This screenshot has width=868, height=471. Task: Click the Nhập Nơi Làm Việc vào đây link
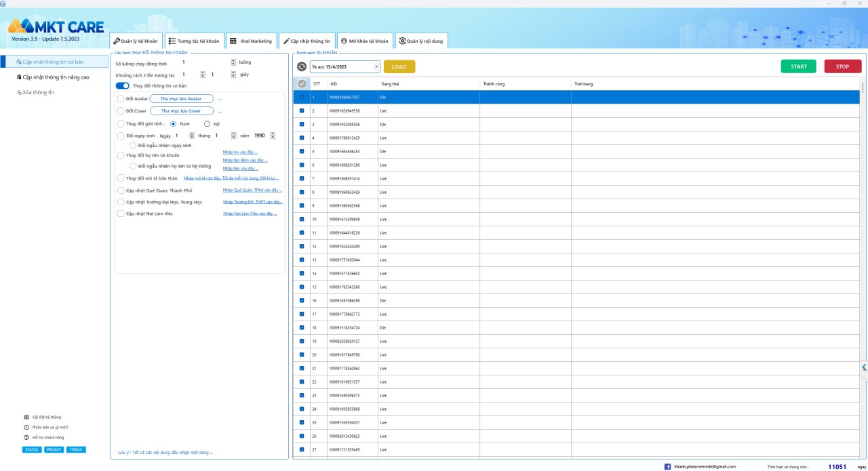point(250,213)
